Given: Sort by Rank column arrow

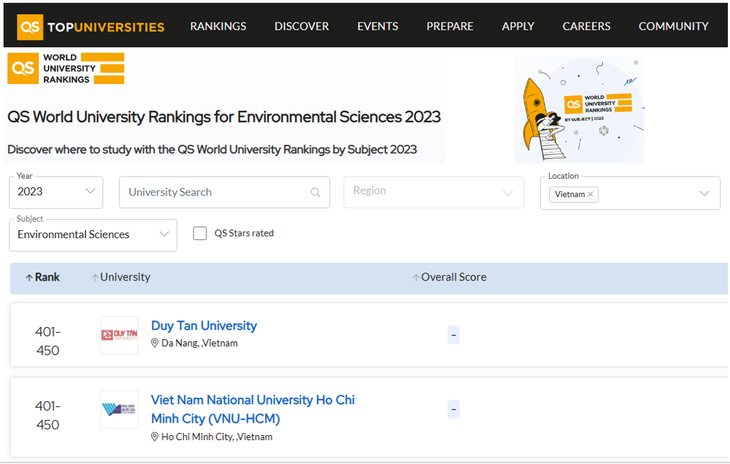Looking at the screenshot, I should pos(30,277).
